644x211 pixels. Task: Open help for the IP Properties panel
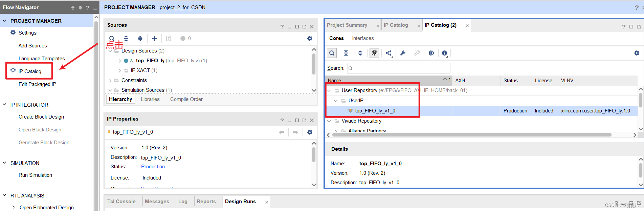pyautogui.click(x=282, y=120)
